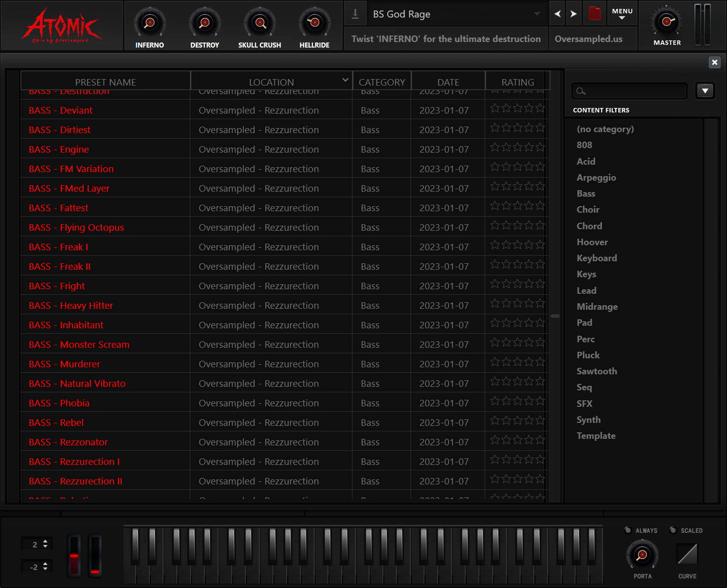The width and height of the screenshot is (727, 588).
Task: Click the master output level meter
Action: click(702, 25)
